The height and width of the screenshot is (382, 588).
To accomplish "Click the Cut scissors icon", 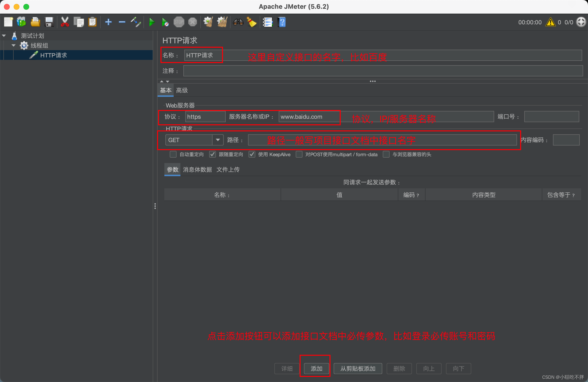I will click(65, 22).
